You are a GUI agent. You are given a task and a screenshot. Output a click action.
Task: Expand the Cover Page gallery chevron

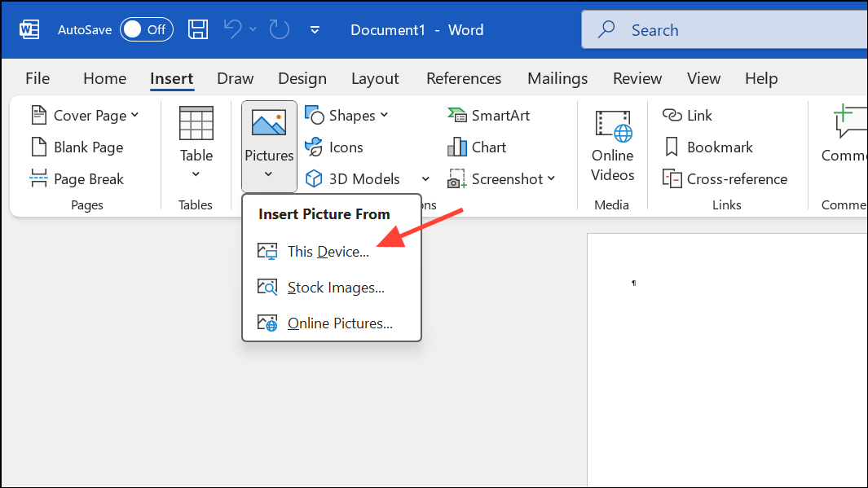click(x=134, y=115)
